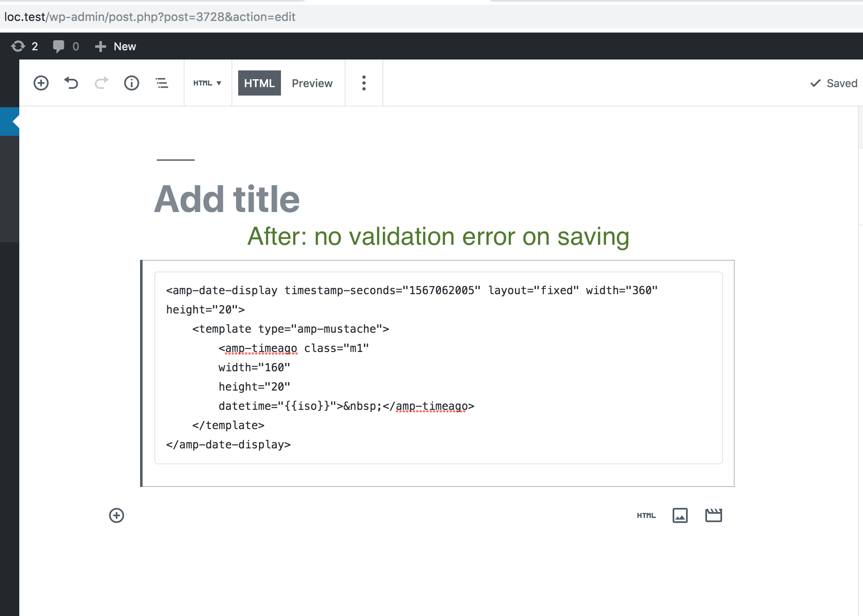Undo the last change
This screenshot has height=616, width=863.
point(71,83)
